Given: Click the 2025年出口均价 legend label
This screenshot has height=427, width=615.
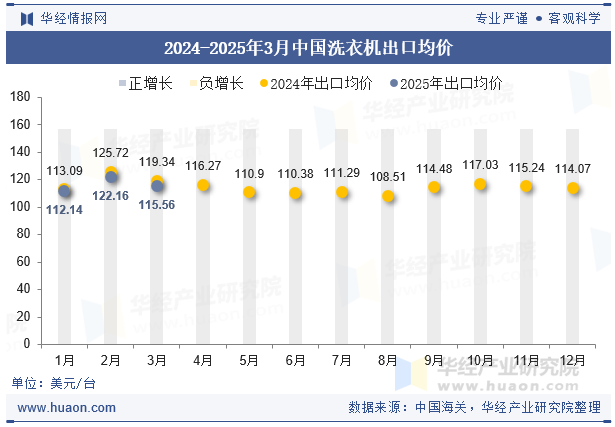Looking at the screenshot, I should 451,83.
